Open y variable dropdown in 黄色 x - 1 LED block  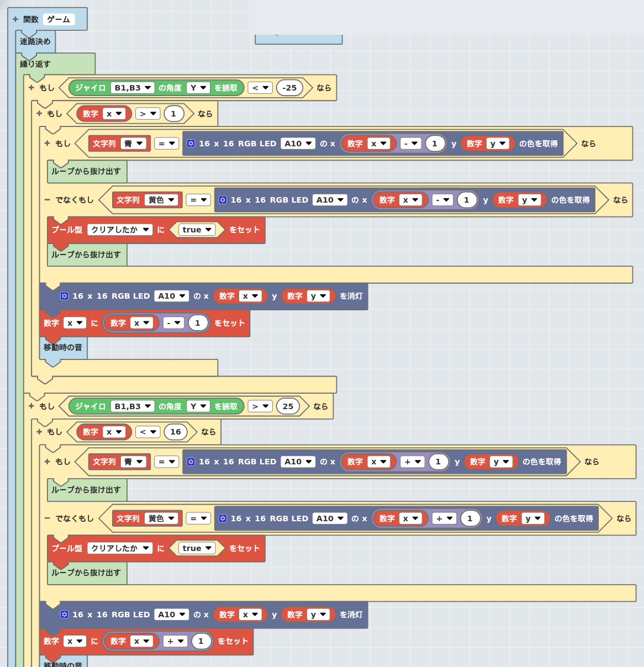530,200
